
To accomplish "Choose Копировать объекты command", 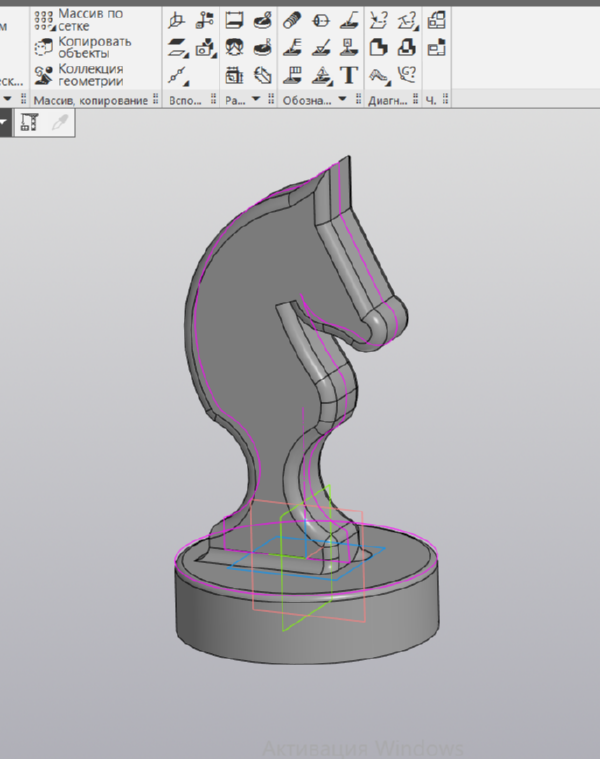I will pyautogui.click(x=83, y=47).
